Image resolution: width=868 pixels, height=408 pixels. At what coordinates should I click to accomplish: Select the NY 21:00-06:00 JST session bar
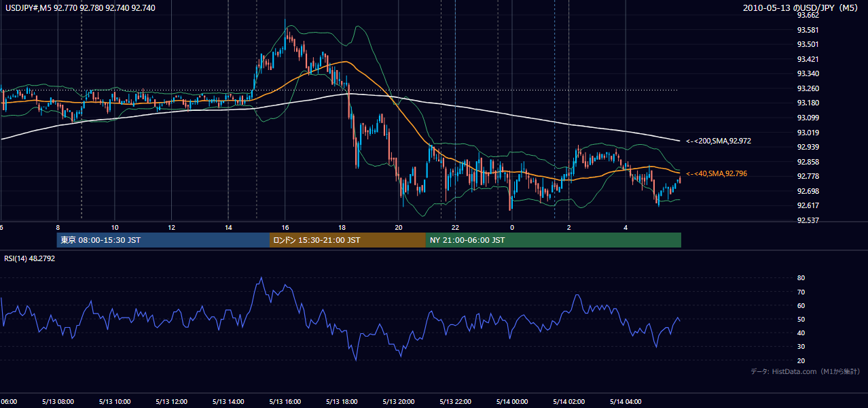(554, 240)
